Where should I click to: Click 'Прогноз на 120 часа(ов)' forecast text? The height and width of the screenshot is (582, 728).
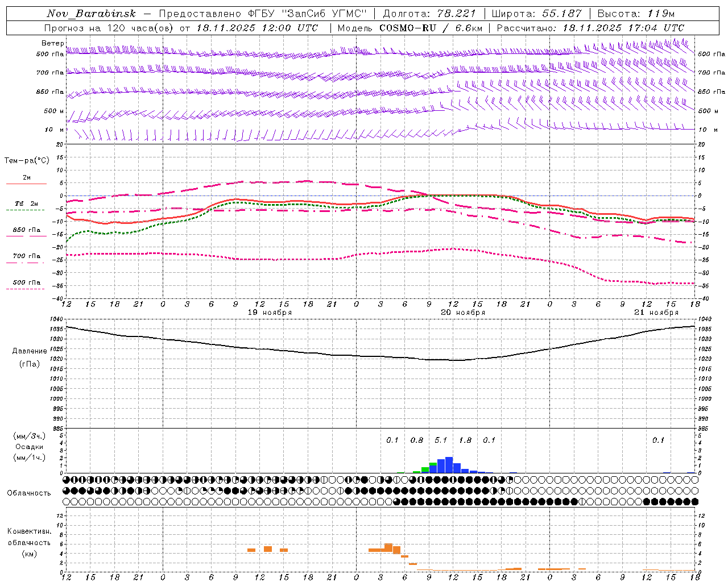pyautogui.click(x=110, y=28)
